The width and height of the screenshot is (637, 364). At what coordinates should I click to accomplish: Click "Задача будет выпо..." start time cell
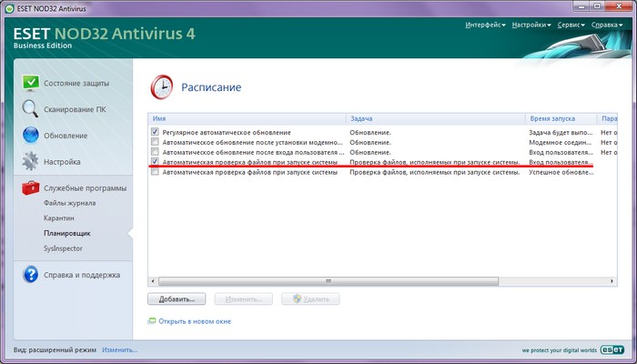coord(561,133)
